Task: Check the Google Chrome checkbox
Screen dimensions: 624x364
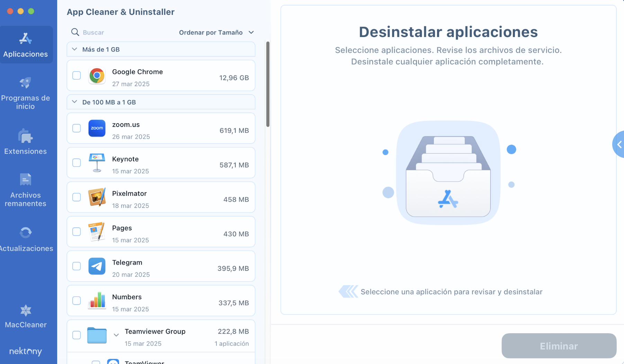Action: (x=77, y=75)
